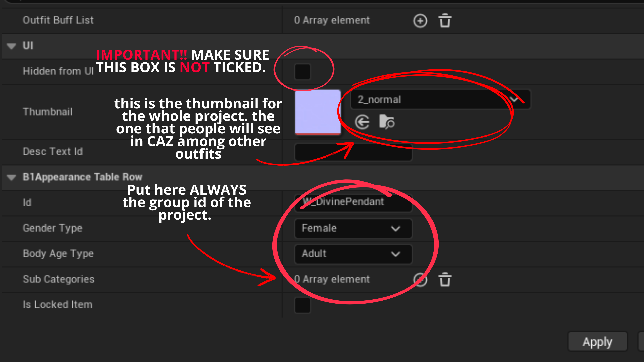The width and height of the screenshot is (644, 362).
Task: Select the Thumbnail property label
Action: click(x=48, y=112)
